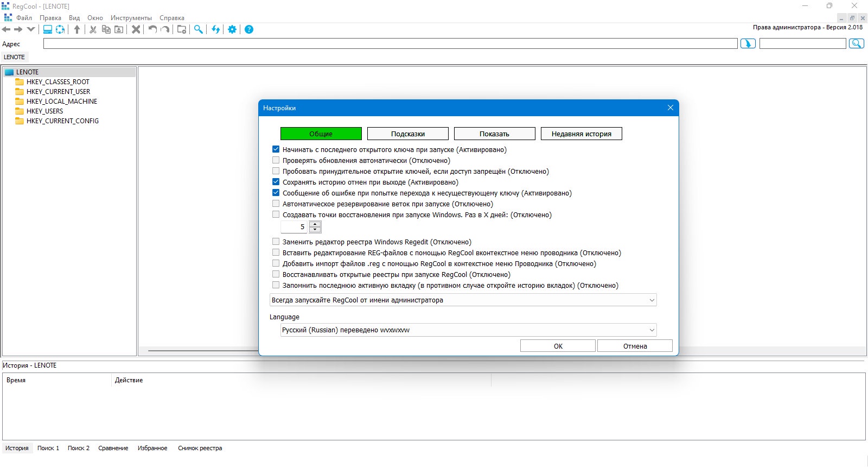Image resolution: width=868 pixels, height=467 pixels.
Task: Click the local computer registry icon
Action: [48, 29]
